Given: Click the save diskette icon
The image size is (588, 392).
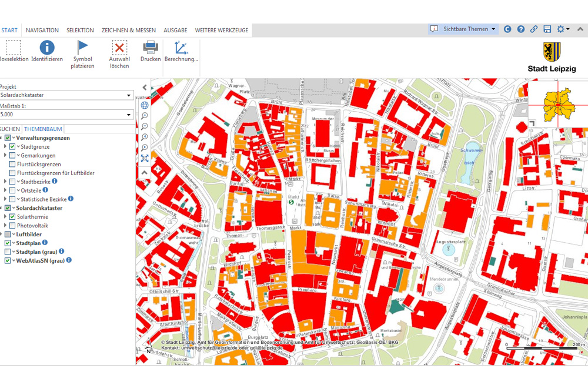Looking at the screenshot, I should (547, 29).
